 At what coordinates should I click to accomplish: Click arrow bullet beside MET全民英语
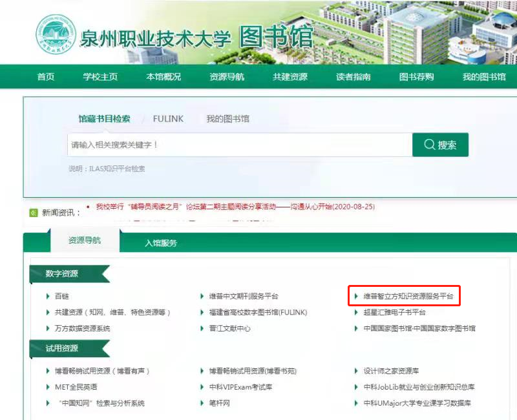(x=48, y=387)
